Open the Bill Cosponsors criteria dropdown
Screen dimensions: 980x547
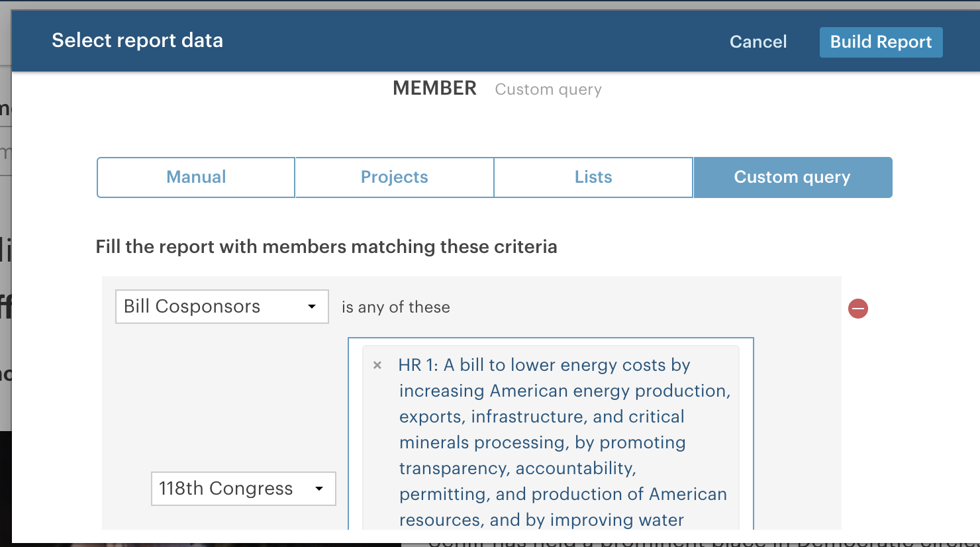(222, 307)
